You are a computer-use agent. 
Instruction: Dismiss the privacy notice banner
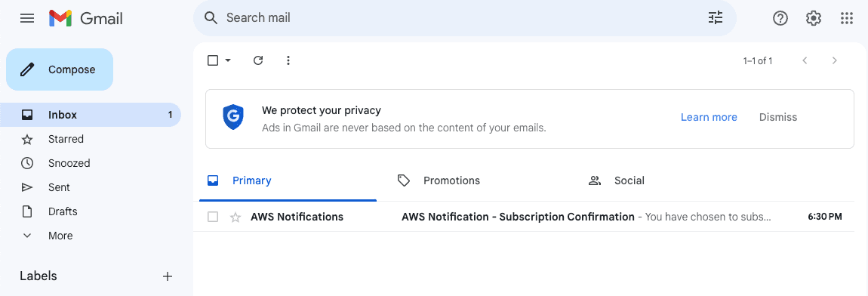[x=777, y=118]
